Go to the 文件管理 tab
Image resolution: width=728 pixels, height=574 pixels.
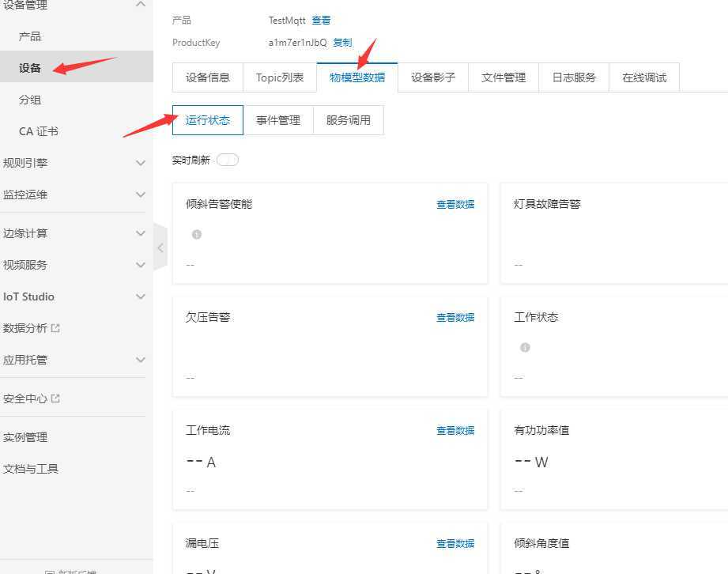(x=504, y=77)
